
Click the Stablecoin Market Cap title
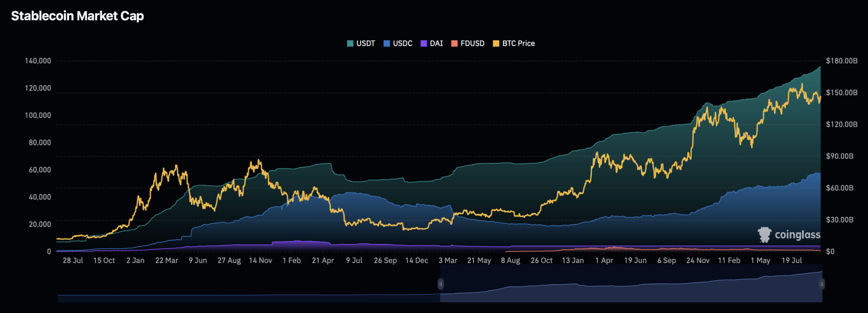coord(77,16)
